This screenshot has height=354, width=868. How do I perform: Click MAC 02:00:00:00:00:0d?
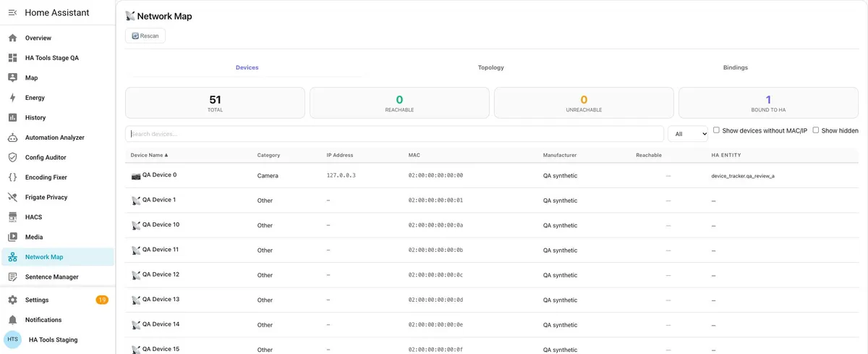click(x=435, y=300)
